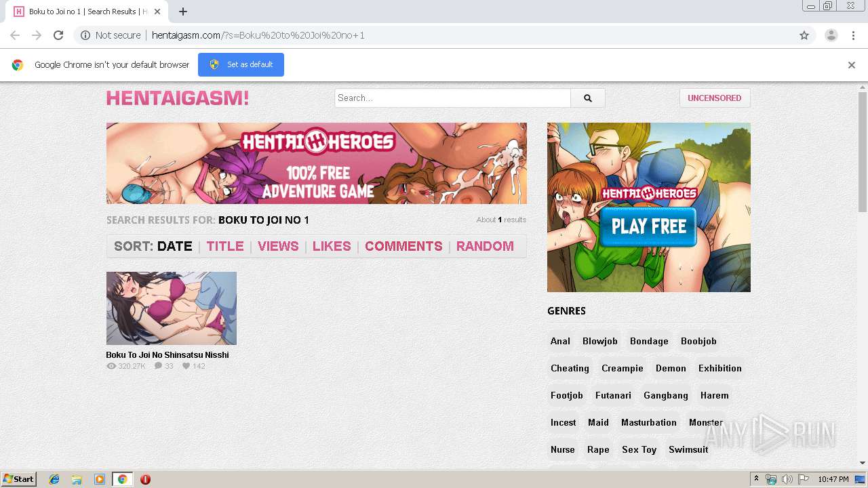This screenshot has height=488, width=868.
Task: Open the Chrome profile avatar
Action: coord(831,35)
